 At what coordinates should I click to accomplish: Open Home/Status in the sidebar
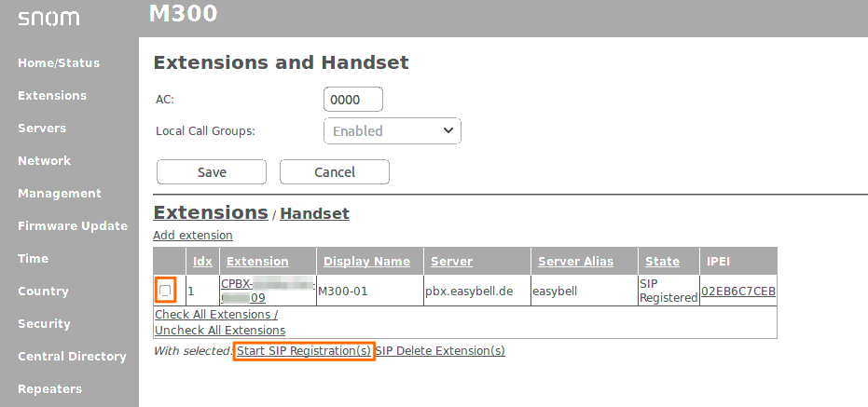(x=58, y=63)
